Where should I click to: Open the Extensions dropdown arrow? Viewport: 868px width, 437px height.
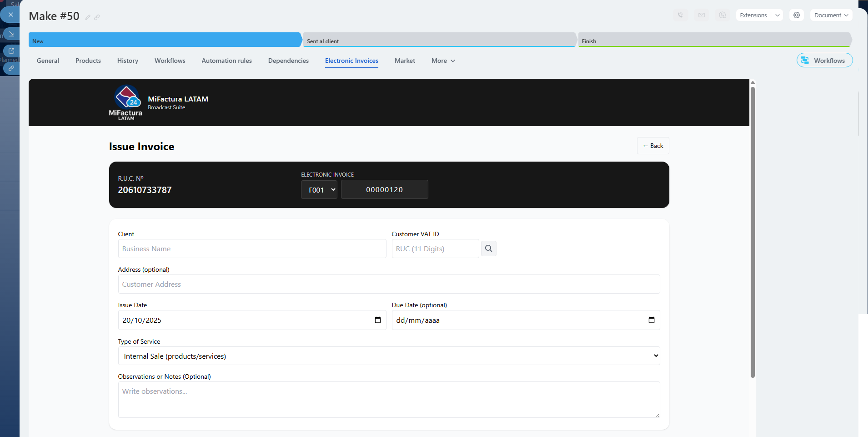(778, 15)
